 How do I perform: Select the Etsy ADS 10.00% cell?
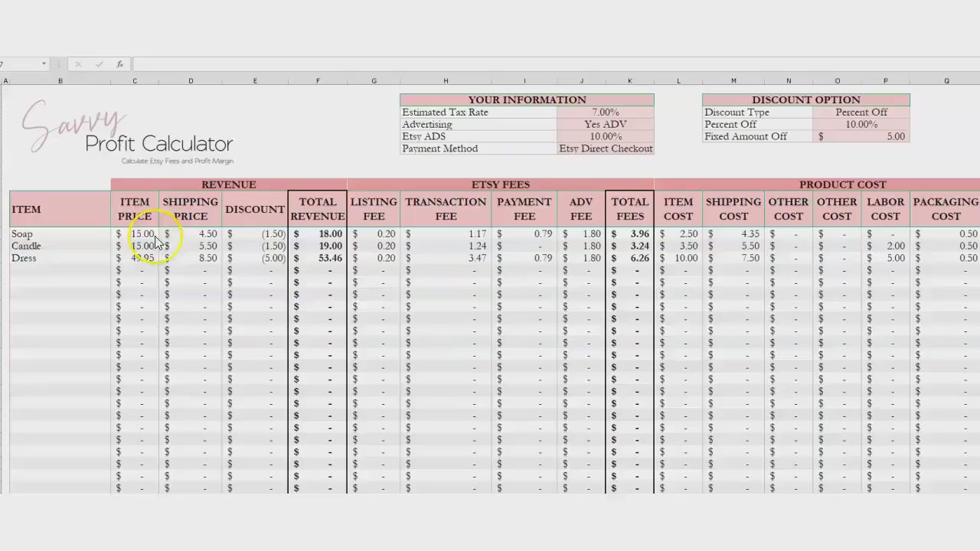tap(605, 137)
